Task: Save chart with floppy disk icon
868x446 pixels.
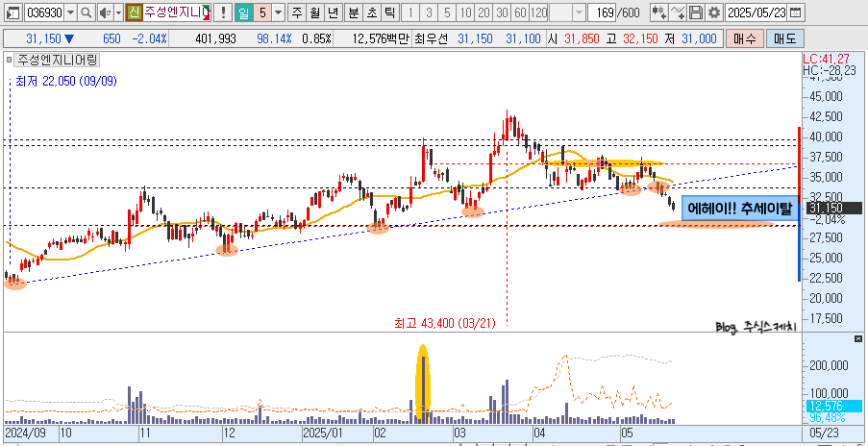Action: (696, 12)
